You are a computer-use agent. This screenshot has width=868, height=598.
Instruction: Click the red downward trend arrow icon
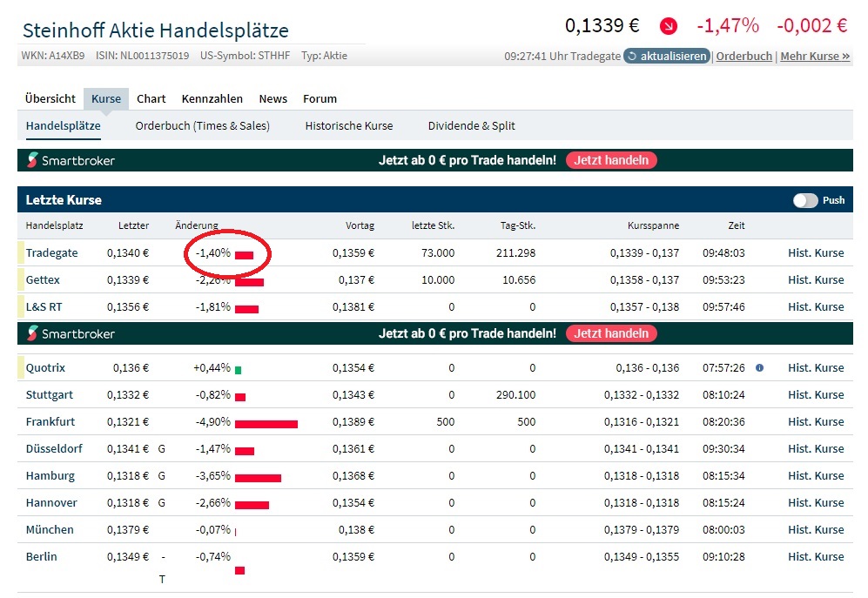(668, 26)
